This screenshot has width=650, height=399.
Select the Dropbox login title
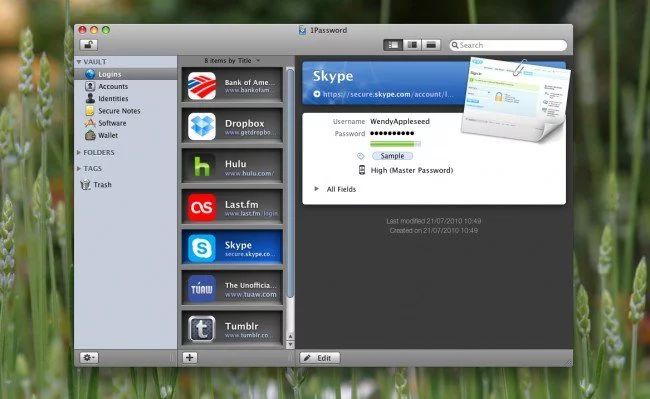(245, 123)
